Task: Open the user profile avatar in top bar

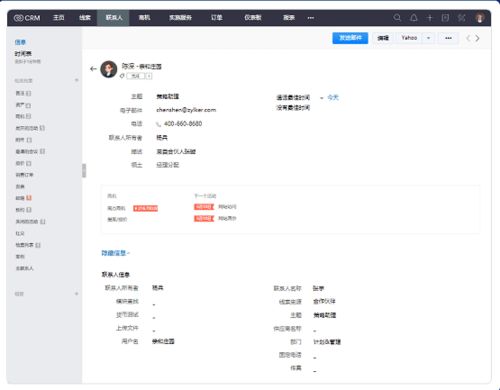Action: click(x=480, y=18)
